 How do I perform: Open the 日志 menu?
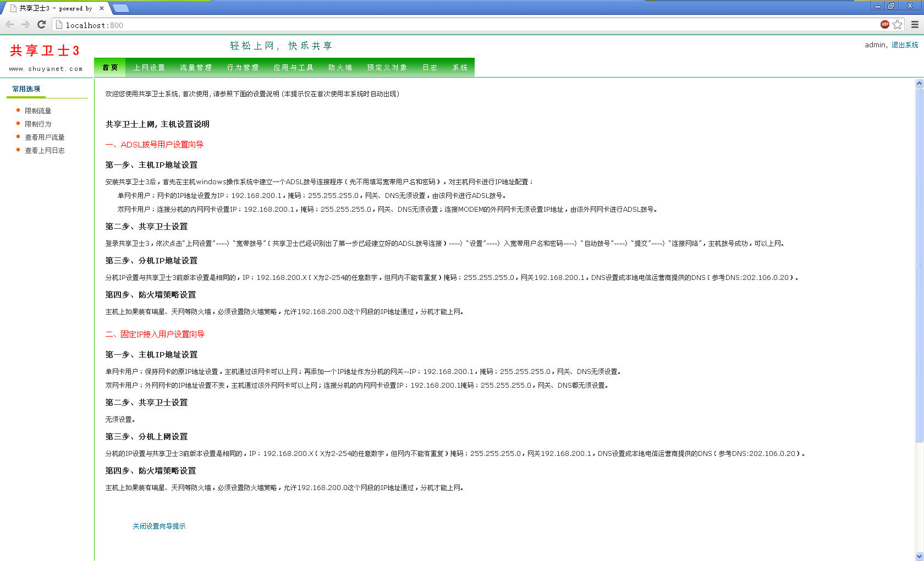point(430,68)
